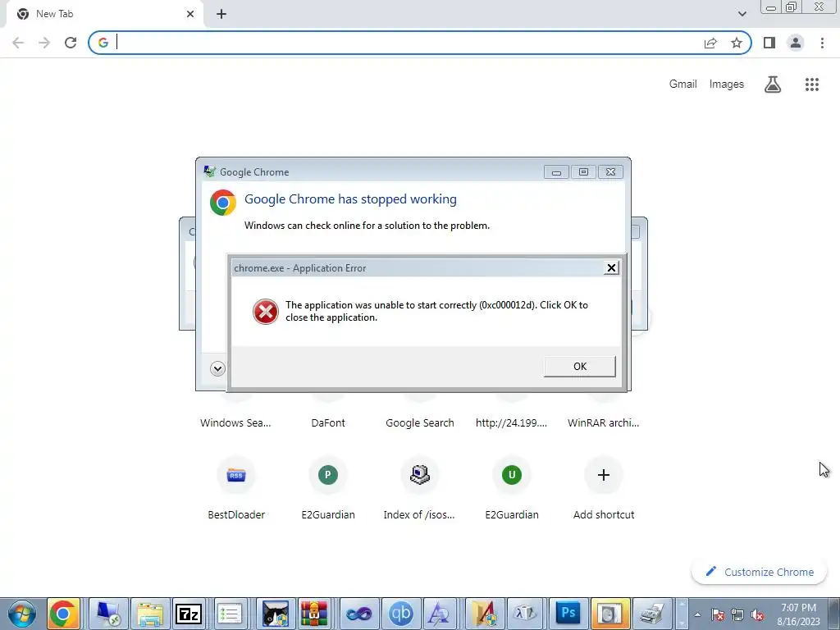Open Remote Desktop from the taskbar
Image resolution: width=840 pixels, height=630 pixels.
(109, 614)
